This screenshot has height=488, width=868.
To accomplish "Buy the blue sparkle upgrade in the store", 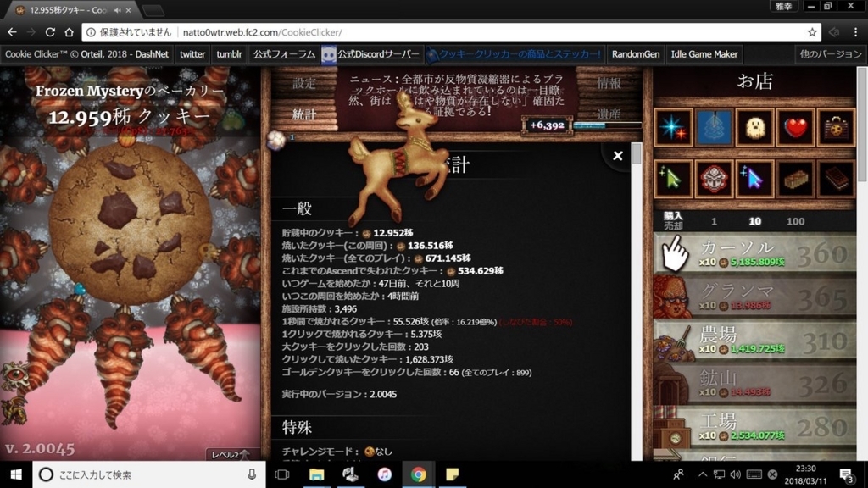I will click(673, 127).
